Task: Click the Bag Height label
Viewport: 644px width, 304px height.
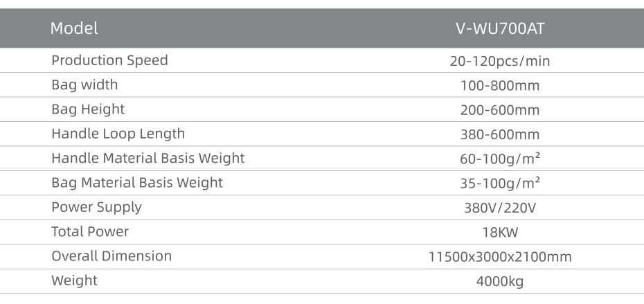Action: [88, 109]
